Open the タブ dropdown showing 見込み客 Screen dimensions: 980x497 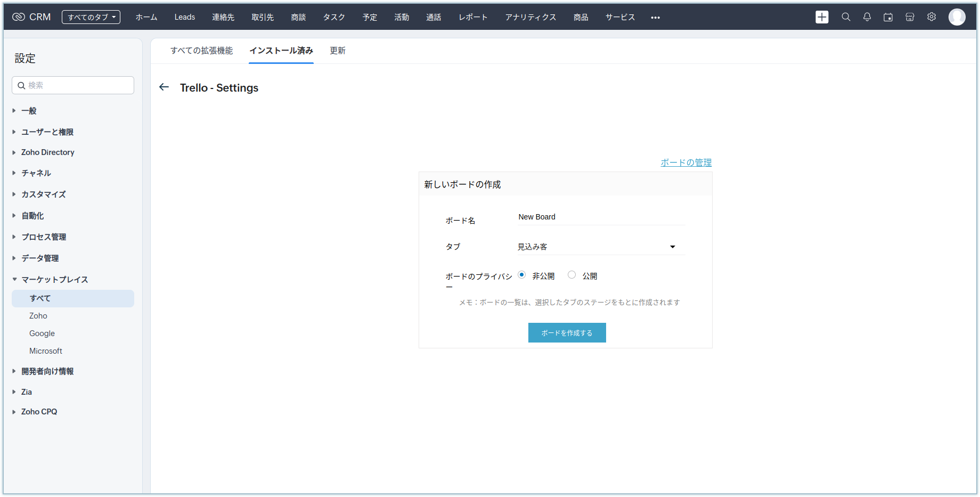[601, 247]
